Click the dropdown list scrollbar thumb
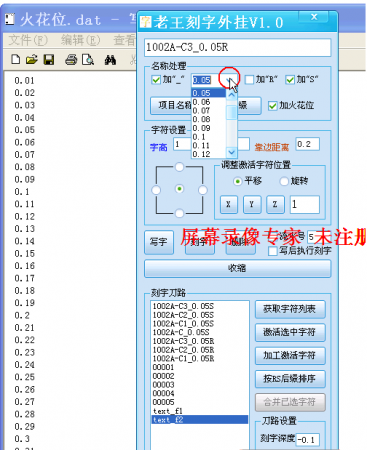Image resolution: width=367 pixels, height=450 pixels. pyautogui.click(x=231, y=112)
